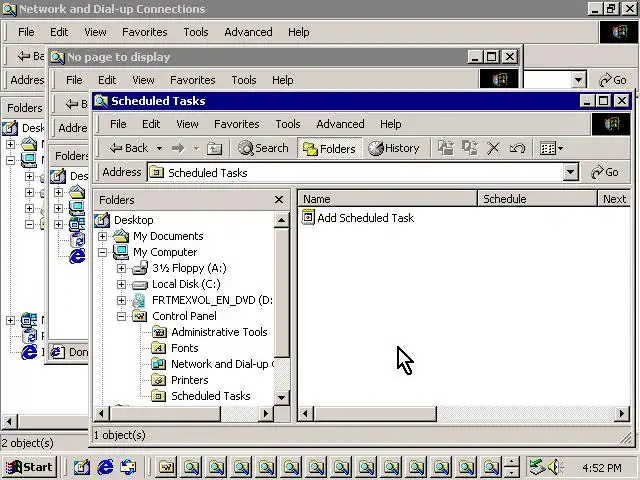This screenshot has width=640, height=480.
Task: Collapse My Computer tree node
Action: (x=102, y=252)
